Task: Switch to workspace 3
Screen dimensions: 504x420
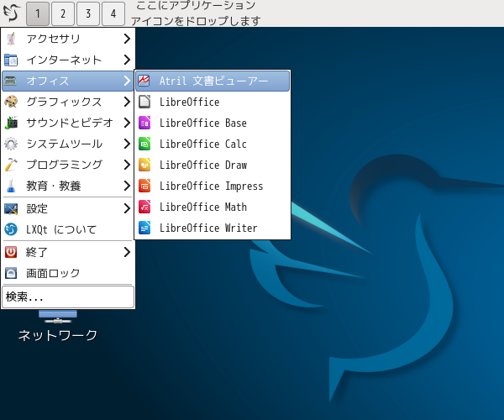Action: point(88,13)
